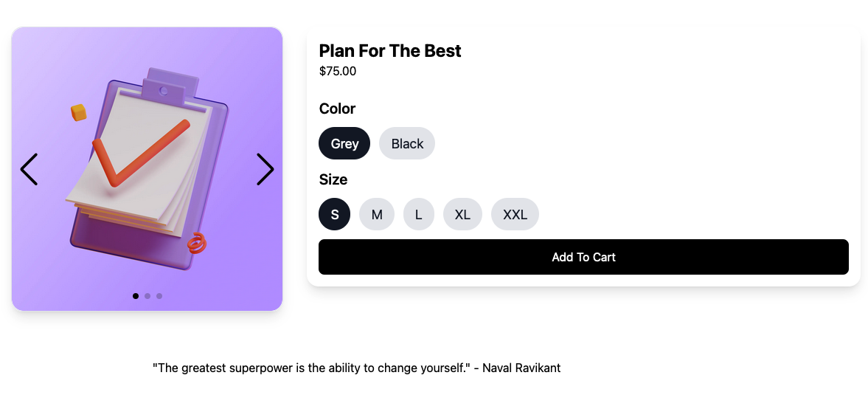
Task: Jump to the second carousel dot
Action: (x=147, y=296)
